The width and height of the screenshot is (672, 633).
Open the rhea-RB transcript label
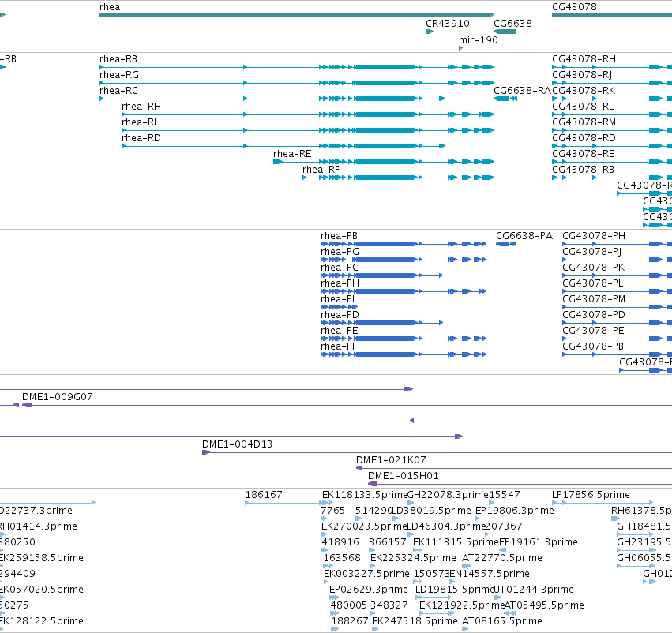118,59
